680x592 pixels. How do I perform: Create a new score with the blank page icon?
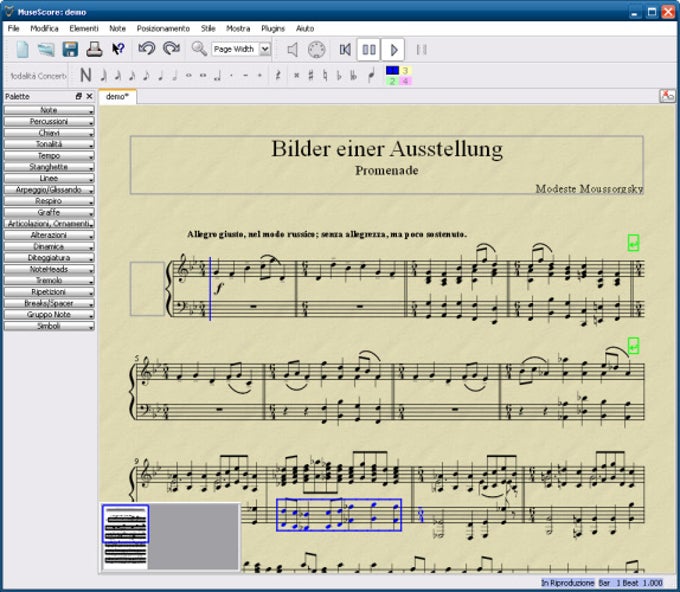pos(22,49)
